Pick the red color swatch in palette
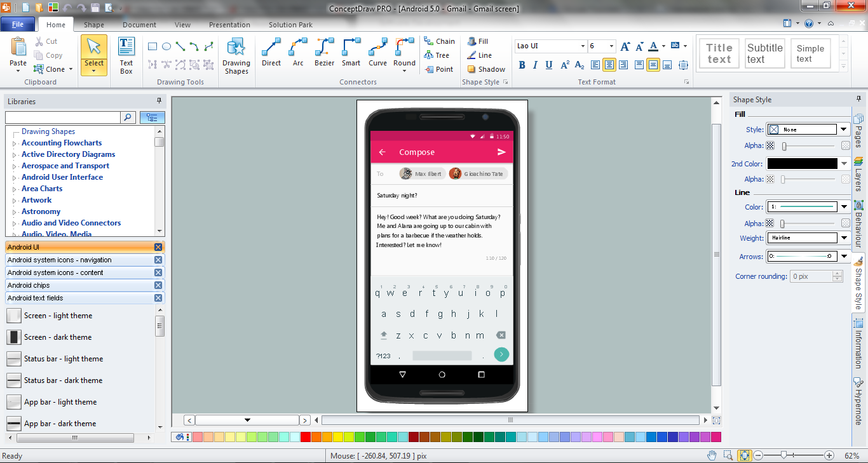The image size is (868, 463). click(306, 437)
